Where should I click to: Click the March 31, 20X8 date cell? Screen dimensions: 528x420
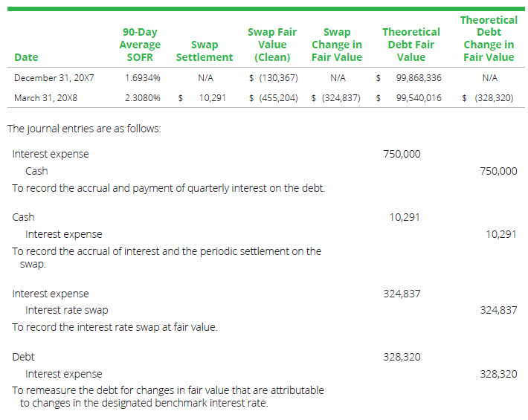point(48,97)
